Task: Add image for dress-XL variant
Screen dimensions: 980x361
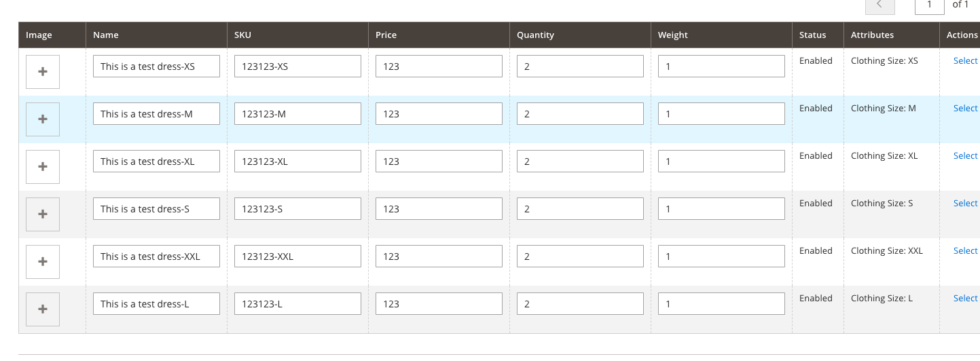Action: (x=43, y=167)
